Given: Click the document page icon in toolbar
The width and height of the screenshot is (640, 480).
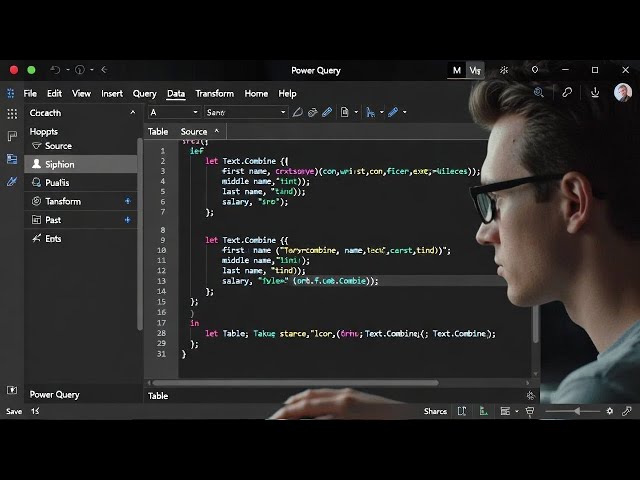Looking at the screenshot, I should [x=344, y=112].
